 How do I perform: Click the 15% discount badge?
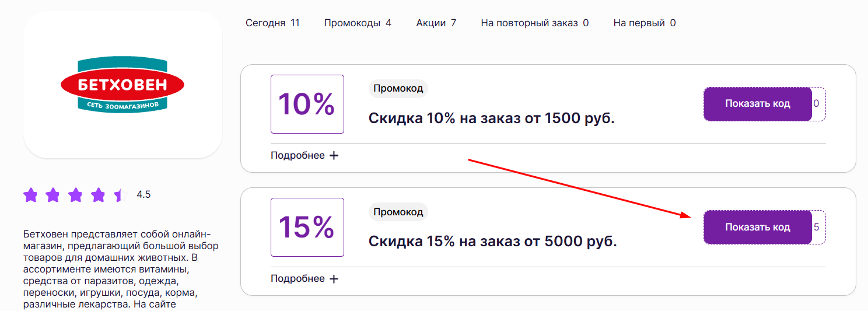click(x=307, y=227)
